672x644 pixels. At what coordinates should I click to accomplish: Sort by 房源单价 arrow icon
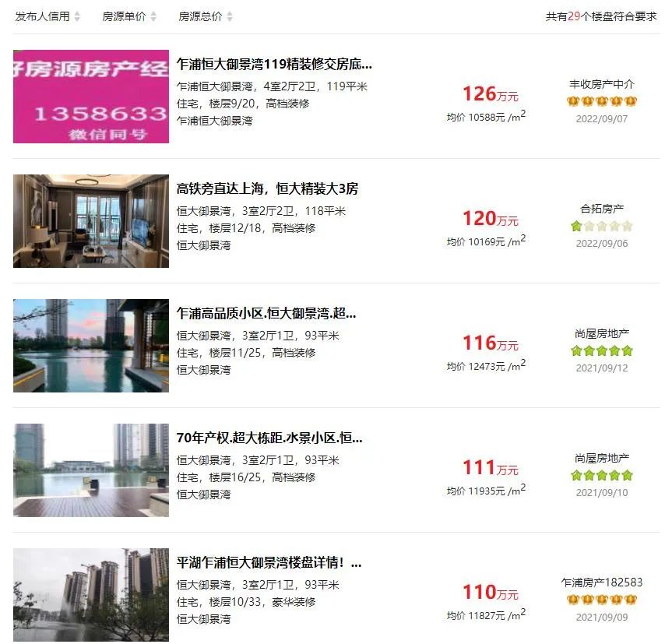pos(153,16)
